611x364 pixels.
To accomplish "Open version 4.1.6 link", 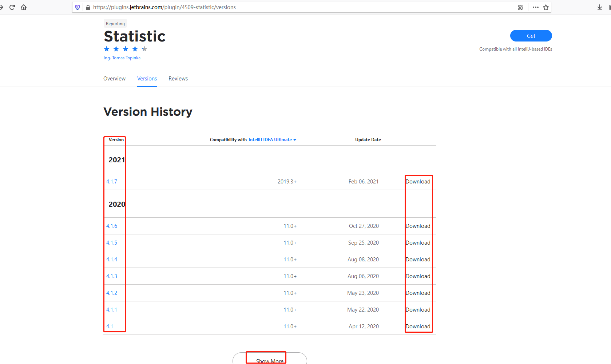I will [112, 226].
